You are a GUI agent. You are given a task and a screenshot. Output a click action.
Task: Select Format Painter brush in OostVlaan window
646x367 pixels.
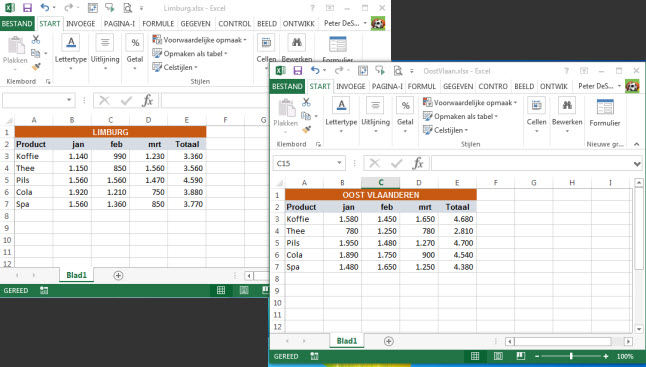[x=307, y=129]
